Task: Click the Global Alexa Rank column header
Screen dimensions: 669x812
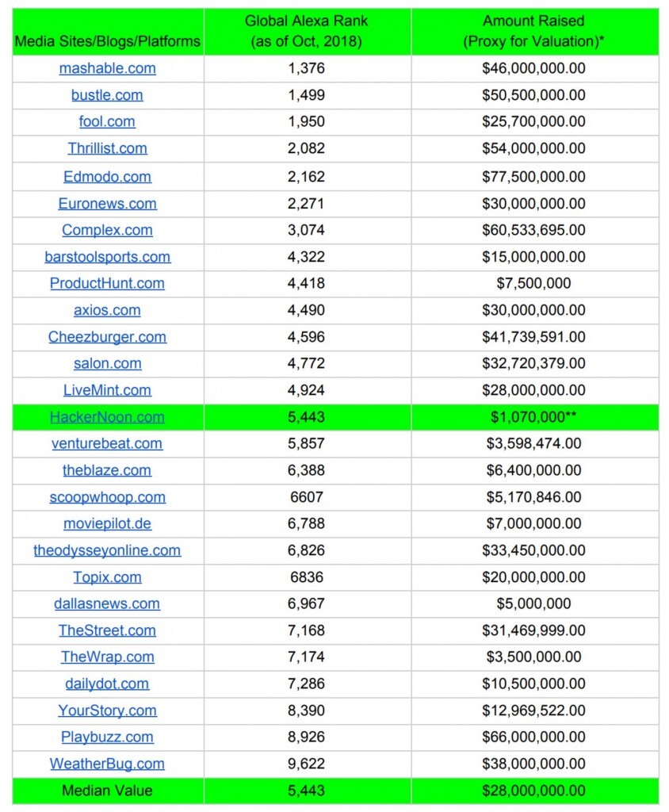Action: 306,31
